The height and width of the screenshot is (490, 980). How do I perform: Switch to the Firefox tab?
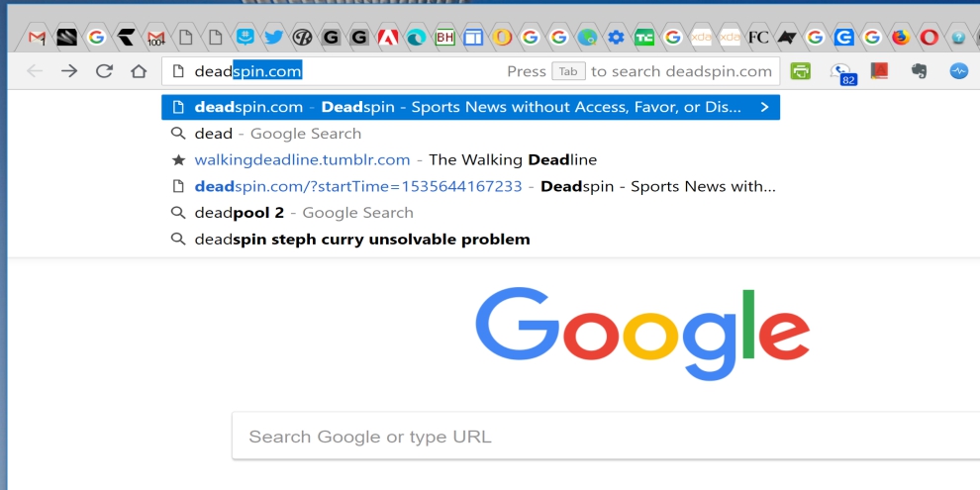click(x=900, y=38)
